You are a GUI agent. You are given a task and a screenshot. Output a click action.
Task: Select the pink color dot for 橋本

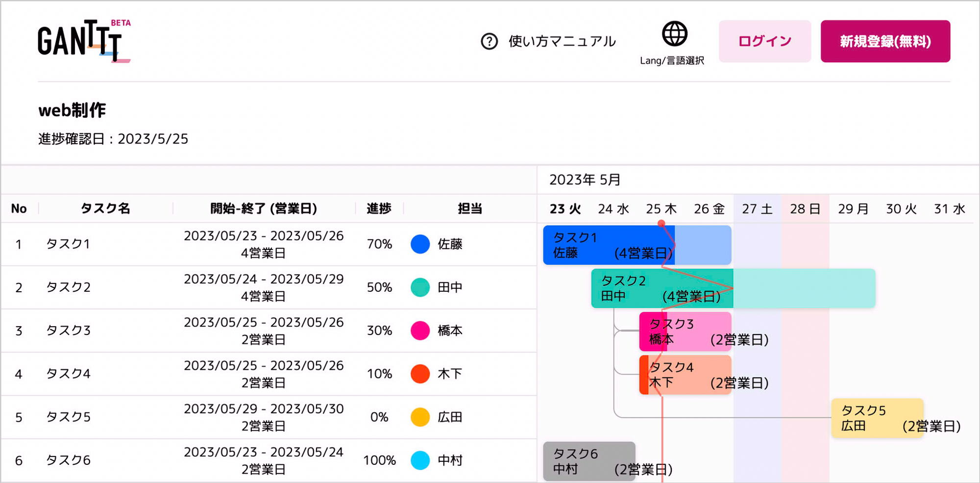[420, 330]
